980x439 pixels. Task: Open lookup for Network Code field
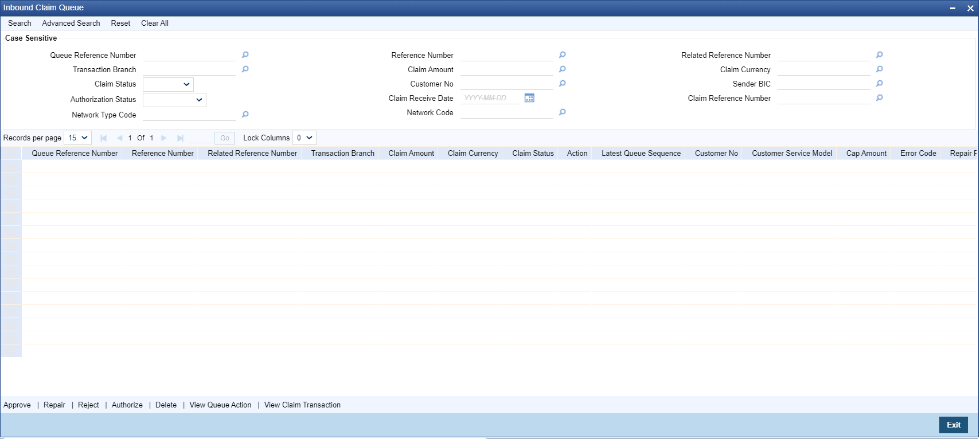(562, 112)
